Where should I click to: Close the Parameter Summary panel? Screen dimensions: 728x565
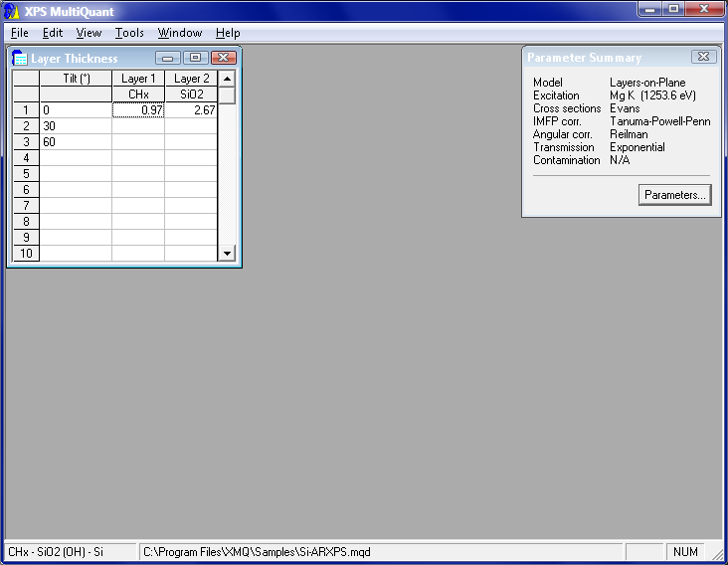pyautogui.click(x=703, y=57)
